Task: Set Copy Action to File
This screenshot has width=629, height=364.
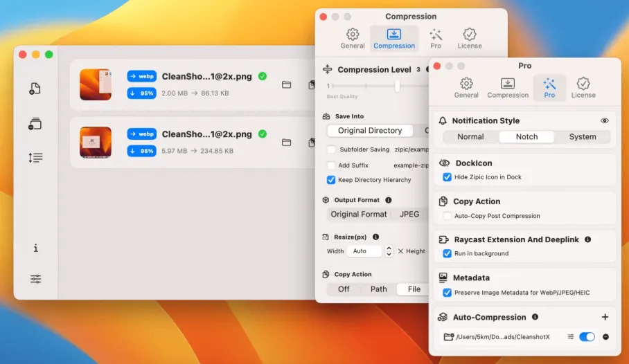Action: point(414,289)
